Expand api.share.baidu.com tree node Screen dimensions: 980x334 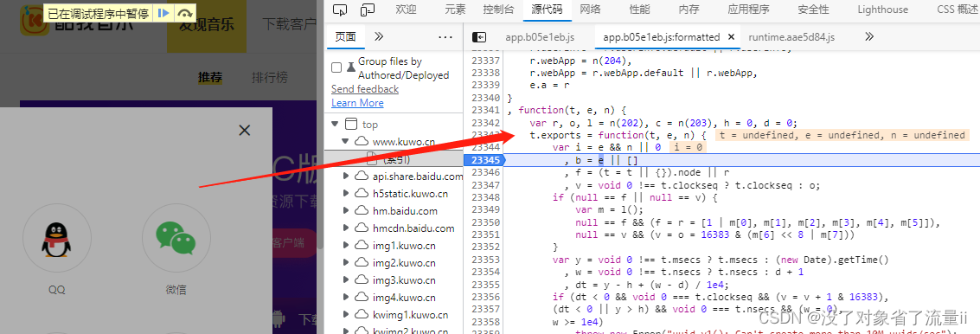point(346,177)
